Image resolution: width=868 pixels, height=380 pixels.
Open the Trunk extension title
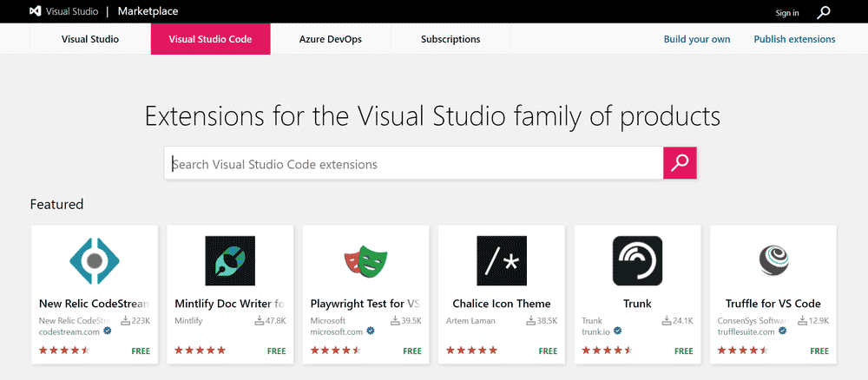[638, 304]
